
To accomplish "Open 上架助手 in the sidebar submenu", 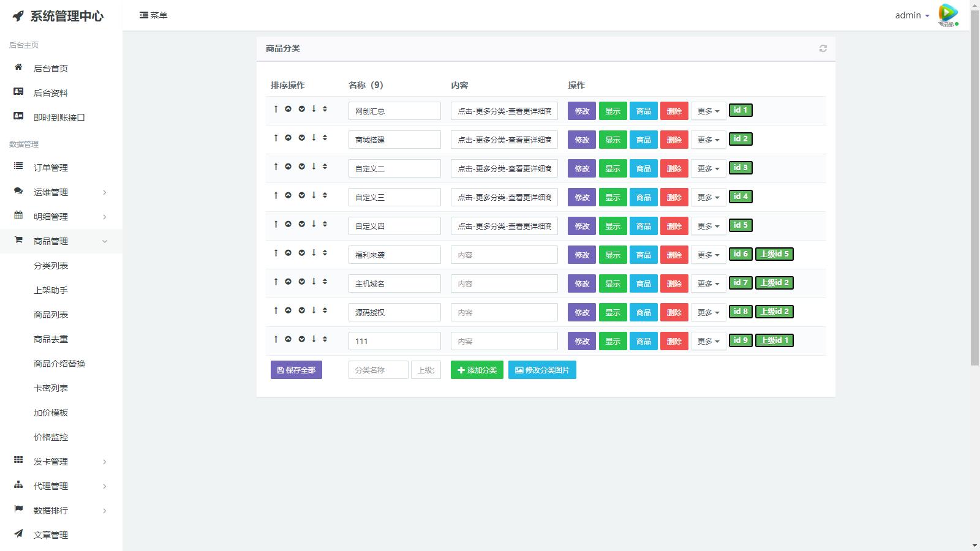I will coord(51,290).
